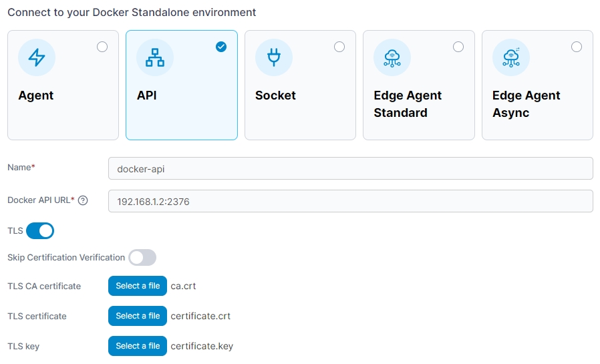Click the Agent lightning bolt icon
Image resolution: width=600 pixels, height=364 pixels.
pyautogui.click(x=36, y=58)
